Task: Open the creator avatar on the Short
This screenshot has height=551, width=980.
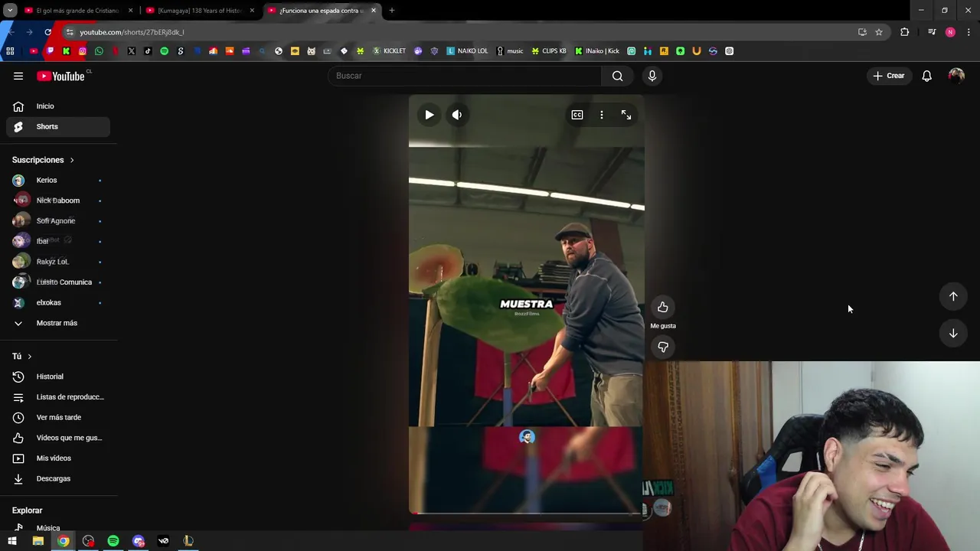Action: click(x=527, y=437)
